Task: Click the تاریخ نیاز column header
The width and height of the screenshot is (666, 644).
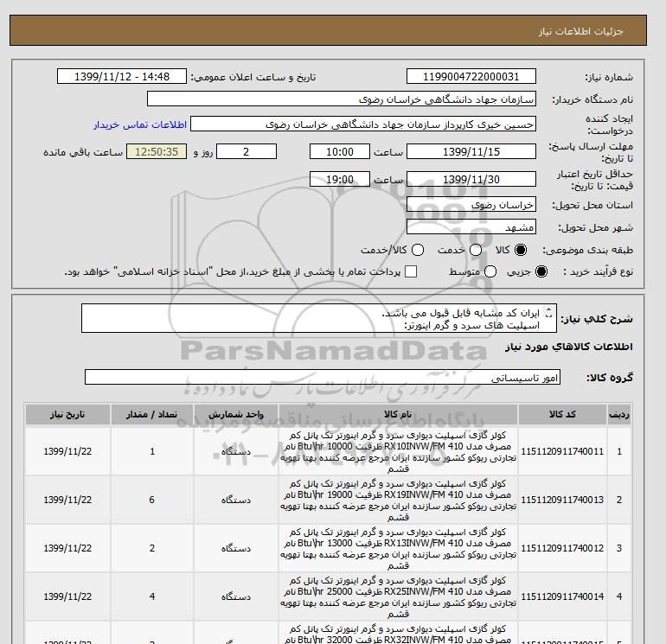Action: 67,414
